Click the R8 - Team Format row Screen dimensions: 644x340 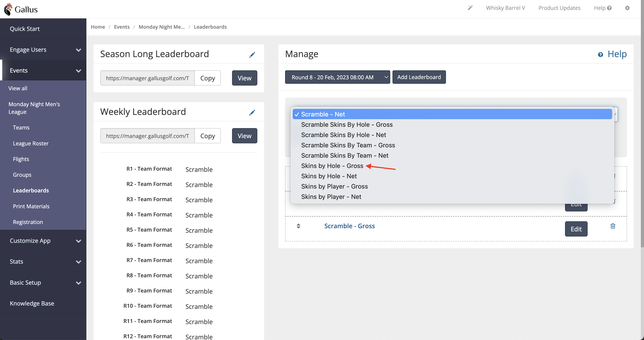point(169,276)
